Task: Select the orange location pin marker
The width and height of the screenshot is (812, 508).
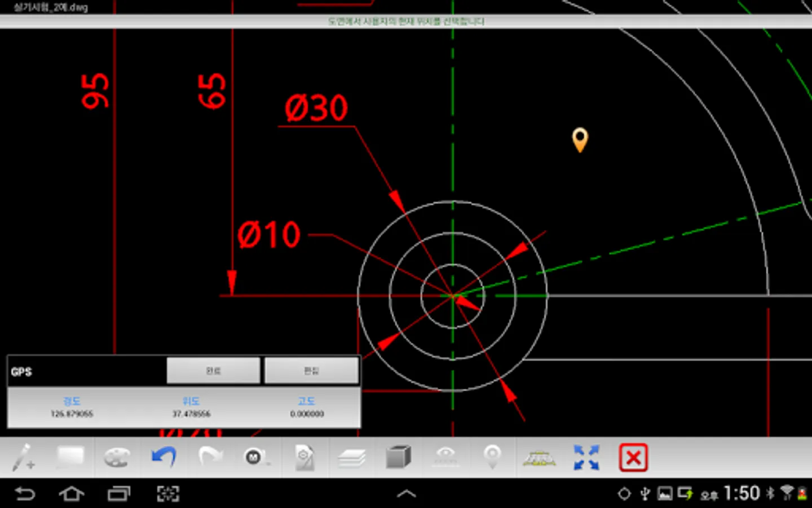Action: 580,140
